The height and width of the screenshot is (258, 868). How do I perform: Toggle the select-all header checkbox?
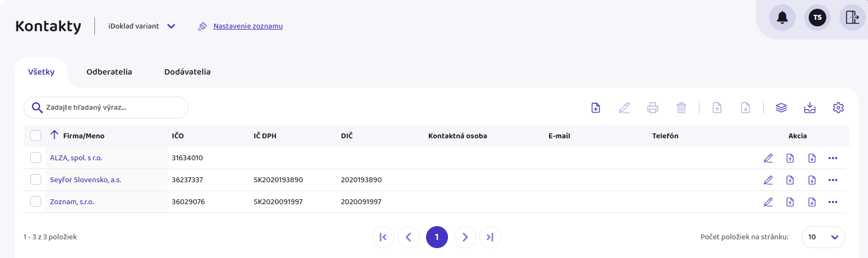[36, 136]
